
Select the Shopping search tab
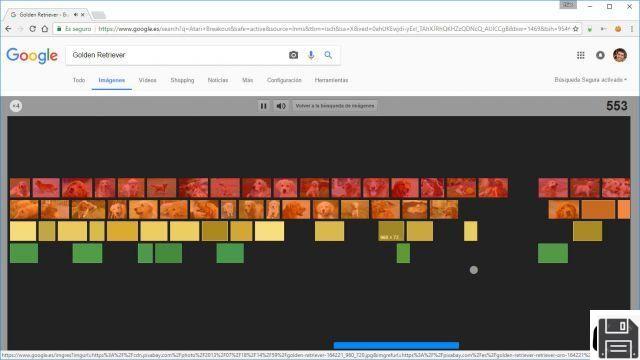[x=182, y=80]
